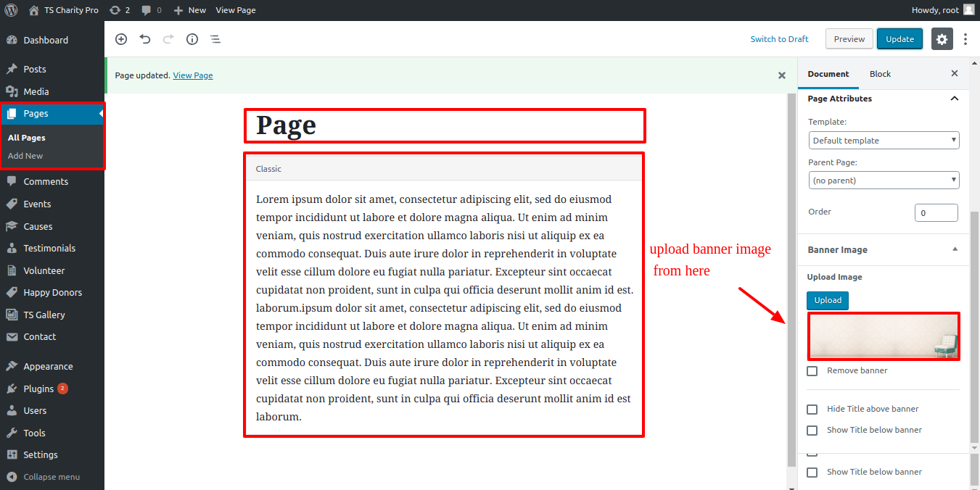Click the Switch to Draft link

tap(779, 39)
